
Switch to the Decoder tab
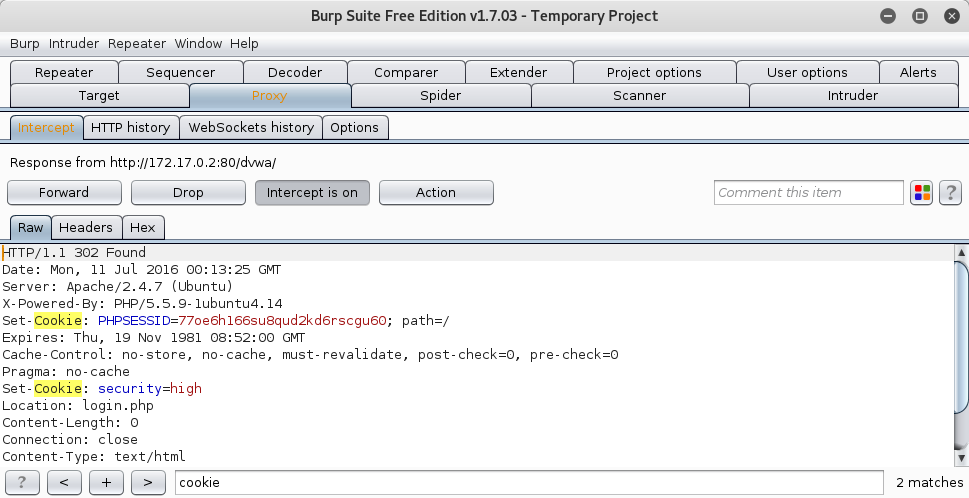(x=295, y=72)
